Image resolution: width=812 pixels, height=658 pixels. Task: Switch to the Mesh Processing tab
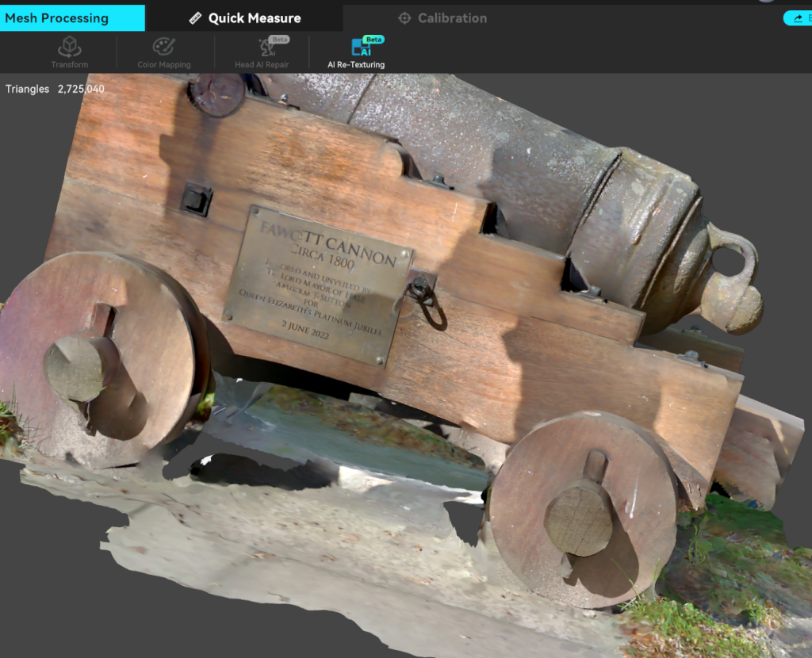point(57,17)
